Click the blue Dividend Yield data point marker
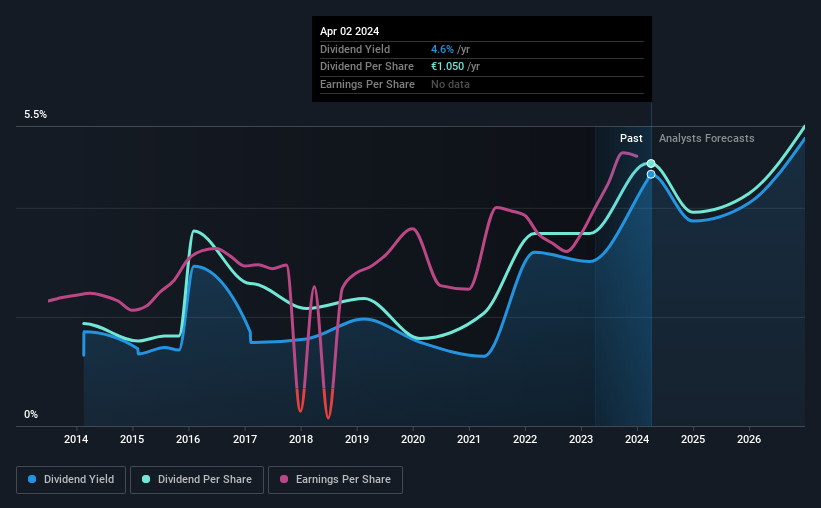 (x=651, y=174)
